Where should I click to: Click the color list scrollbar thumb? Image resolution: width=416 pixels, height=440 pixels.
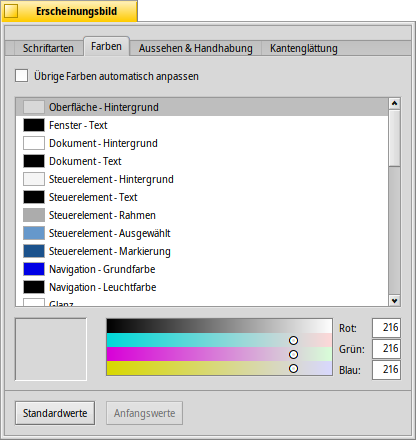(395, 138)
